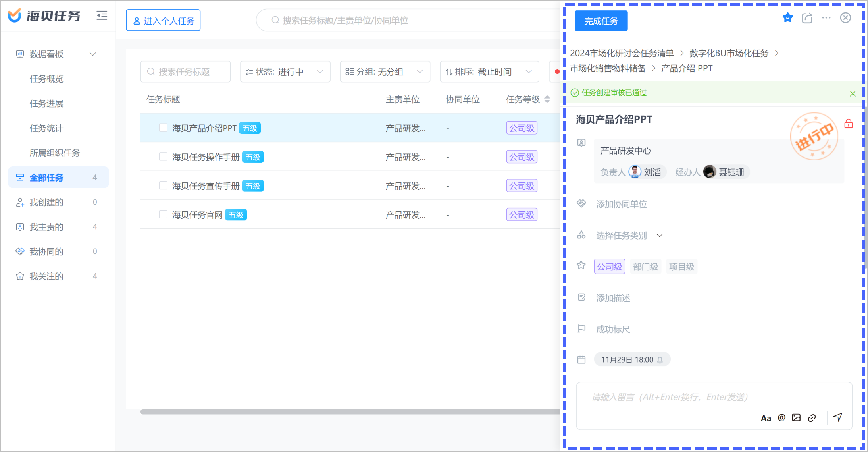Click the task category icon
This screenshot has width=868, height=452.
coord(581,235)
